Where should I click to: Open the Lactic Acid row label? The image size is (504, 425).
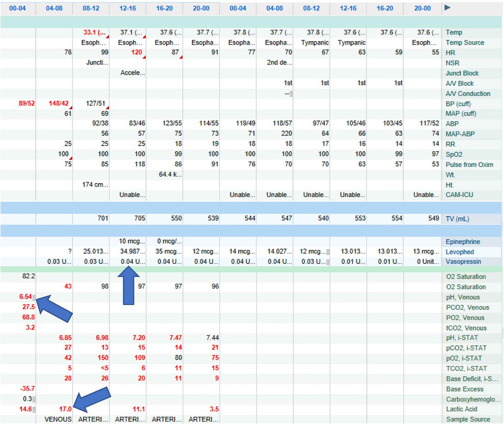(462, 409)
